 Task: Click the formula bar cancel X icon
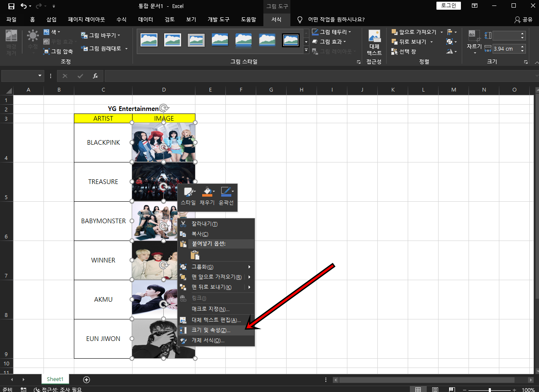(x=65, y=76)
